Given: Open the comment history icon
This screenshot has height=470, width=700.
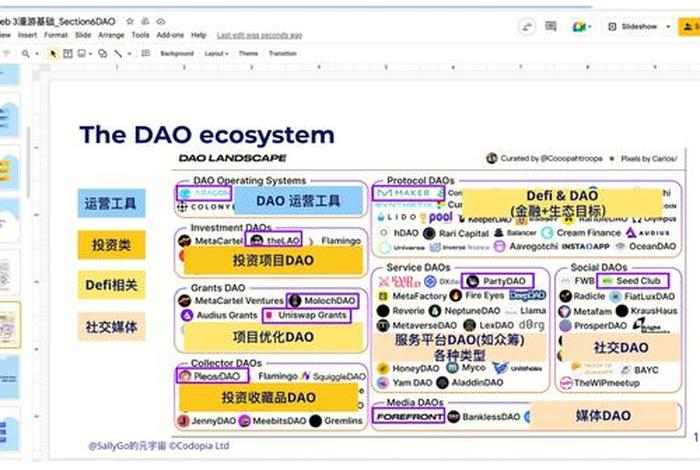Looking at the screenshot, I should click(x=551, y=26).
